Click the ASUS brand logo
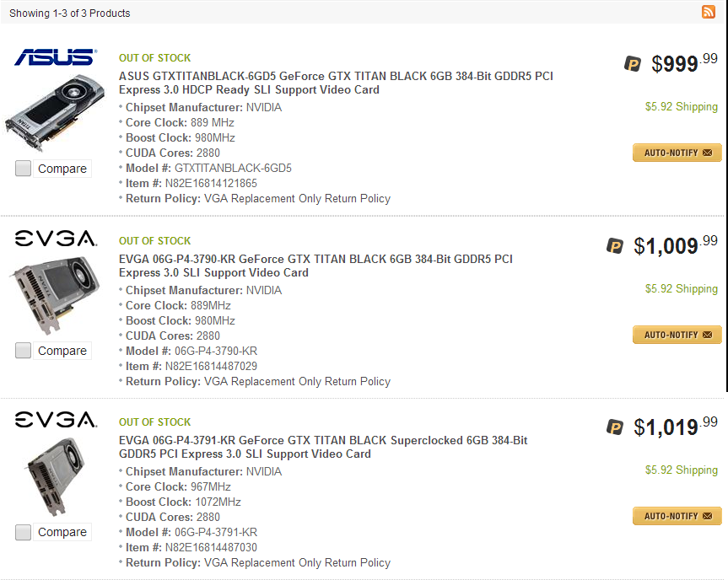The image size is (728, 580). [56, 57]
